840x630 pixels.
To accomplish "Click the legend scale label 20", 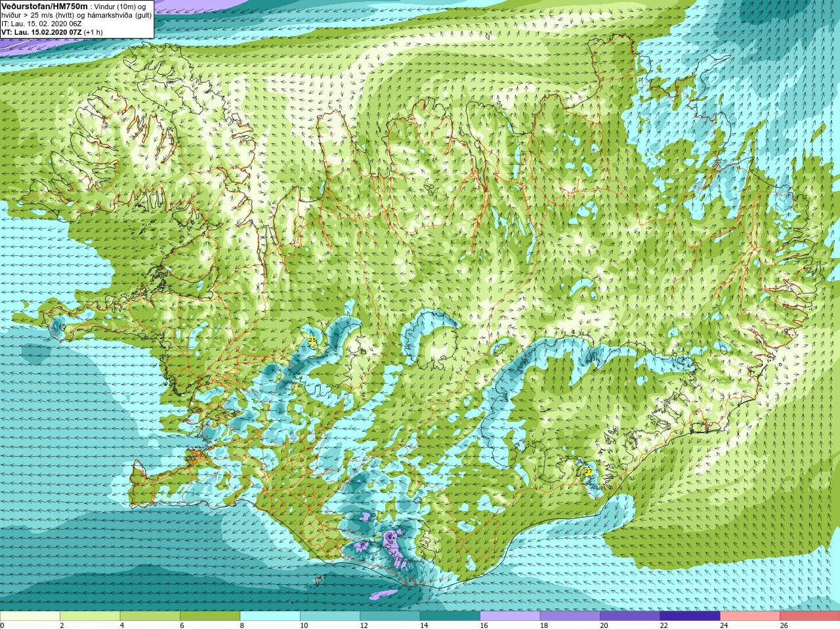I will click(604, 625).
